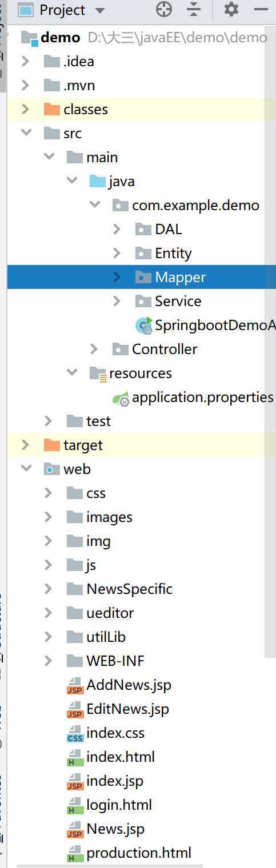Collapse the src folder chevron

pyautogui.click(x=25, y=133)
